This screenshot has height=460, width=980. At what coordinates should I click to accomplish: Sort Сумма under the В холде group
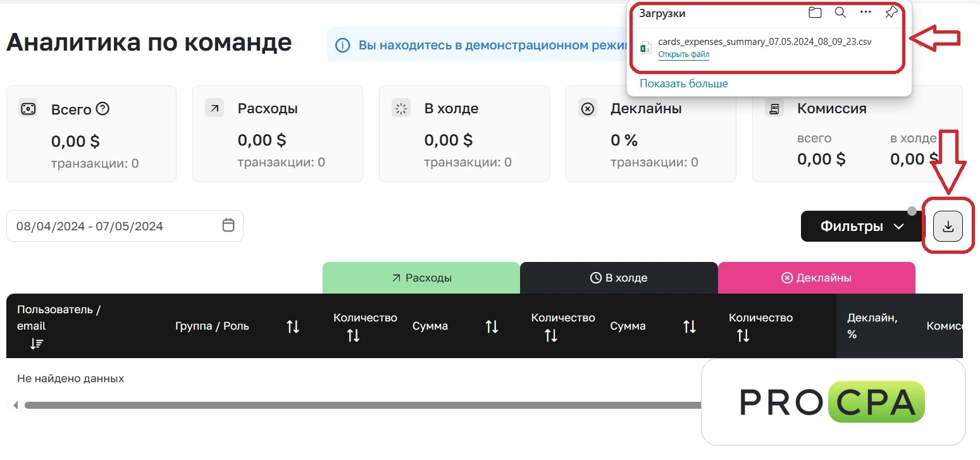pos(690,326)
